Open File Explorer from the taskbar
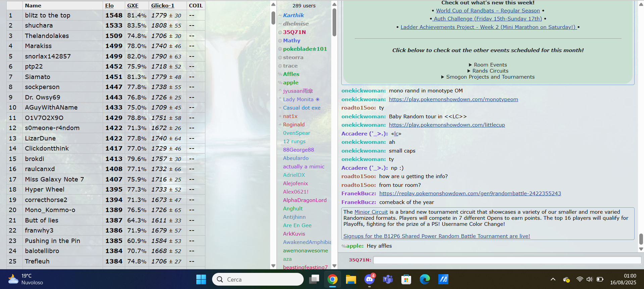The height and width of the screenshot is (289, 644). click(351, 279)
